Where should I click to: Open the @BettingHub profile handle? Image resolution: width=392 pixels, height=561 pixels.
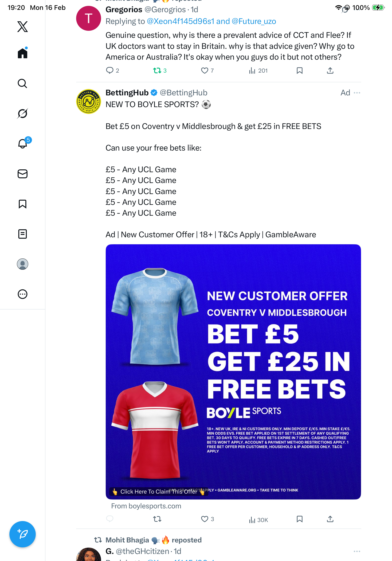click(x=184, y=93)
